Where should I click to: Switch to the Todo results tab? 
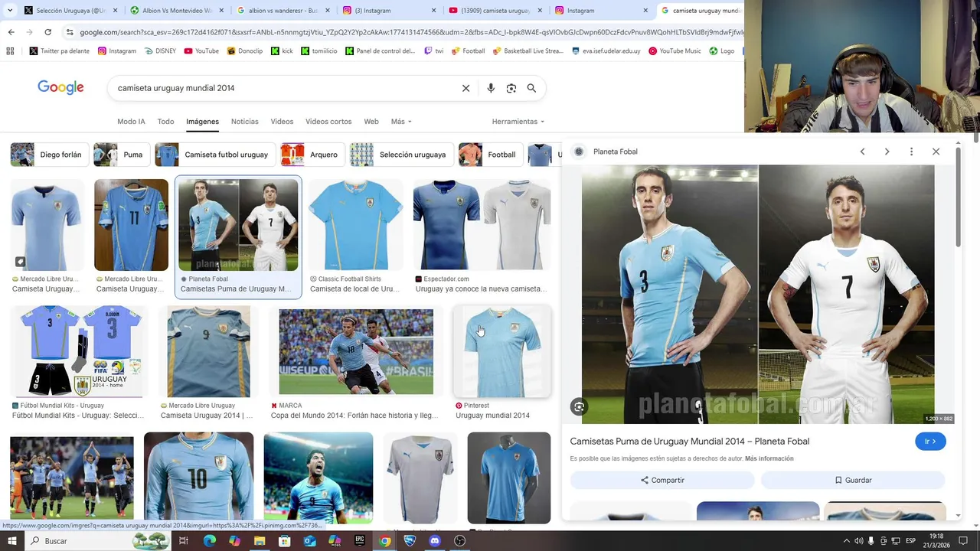(x=165, y=122)
